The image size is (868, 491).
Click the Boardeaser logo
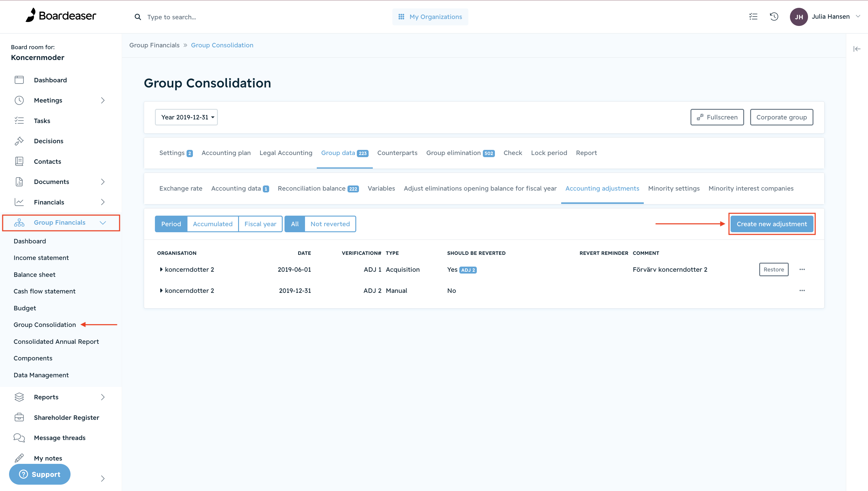[x=61, y=15]
